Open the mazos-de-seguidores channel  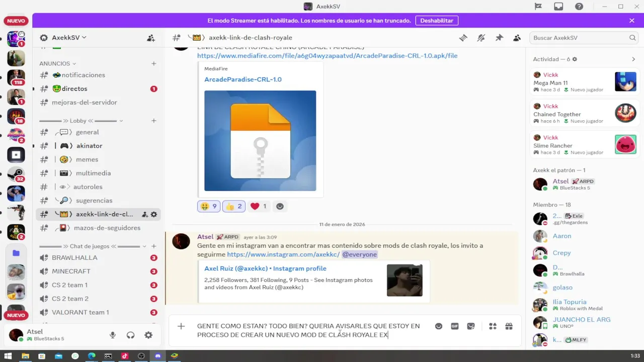coord(98,228)
